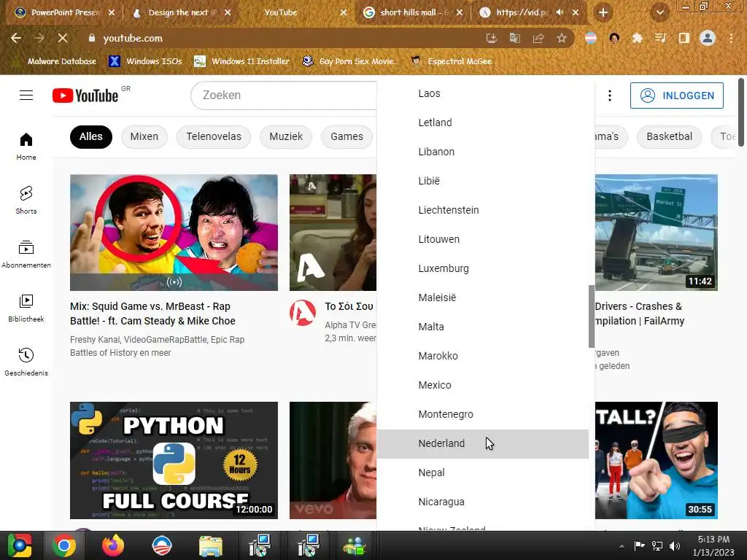Select the Telenovelas filter chip
The height and width of the screenshot is (560, 747).
tap(214, 136)
